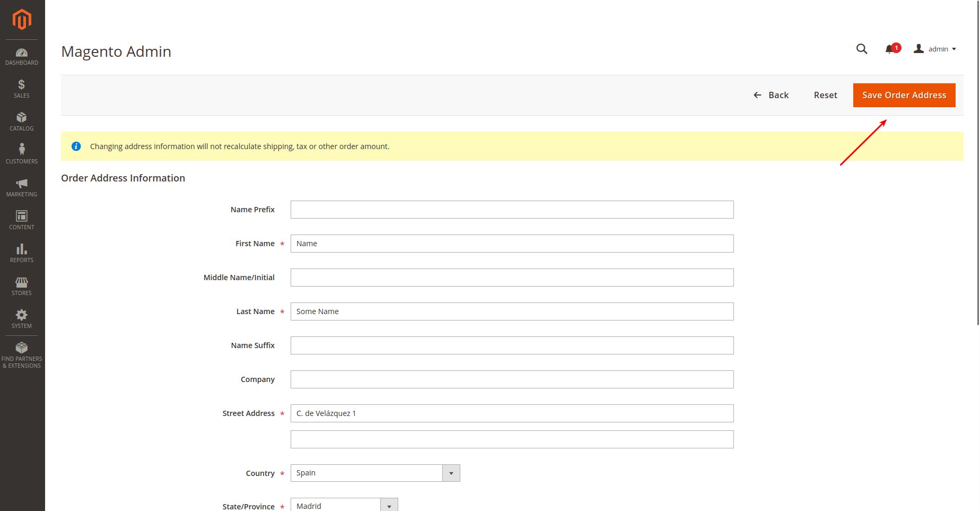Click the Street Address label
Screen dimensions: 980x511
249,413
